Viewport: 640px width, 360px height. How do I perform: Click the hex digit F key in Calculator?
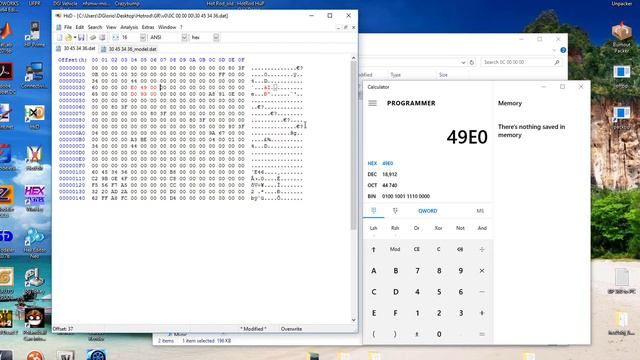[x=395, y=313]
